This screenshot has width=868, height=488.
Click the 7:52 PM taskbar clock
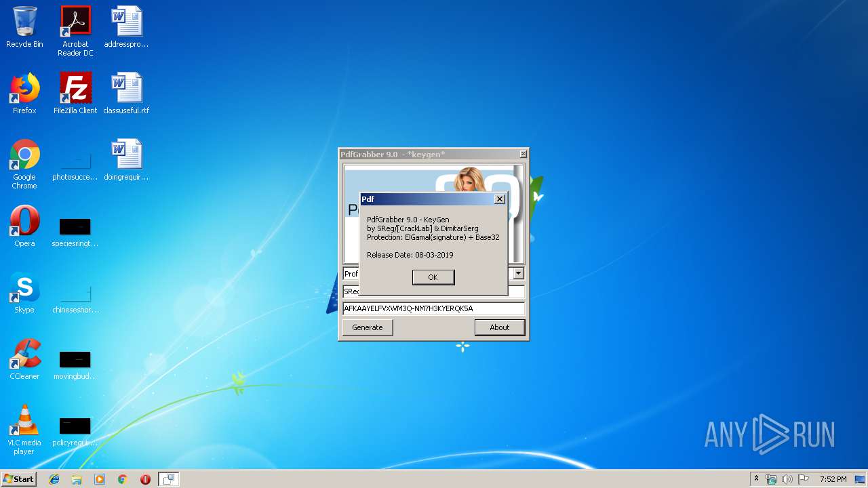(x=833, y=479)
